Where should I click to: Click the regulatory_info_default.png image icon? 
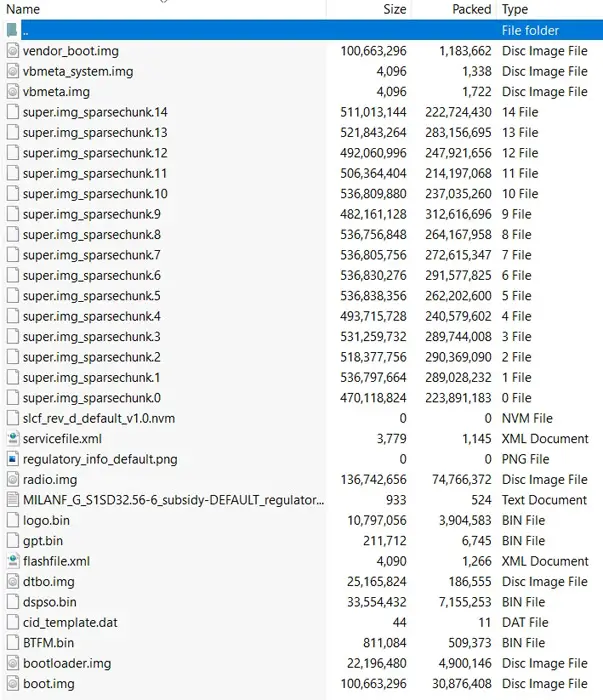[x=13, y=459]
